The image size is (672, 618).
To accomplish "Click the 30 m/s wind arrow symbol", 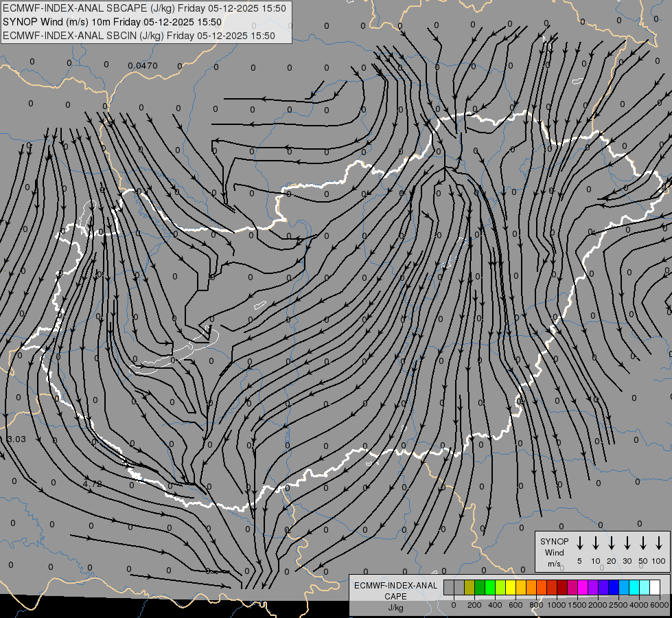I will 627,542.
